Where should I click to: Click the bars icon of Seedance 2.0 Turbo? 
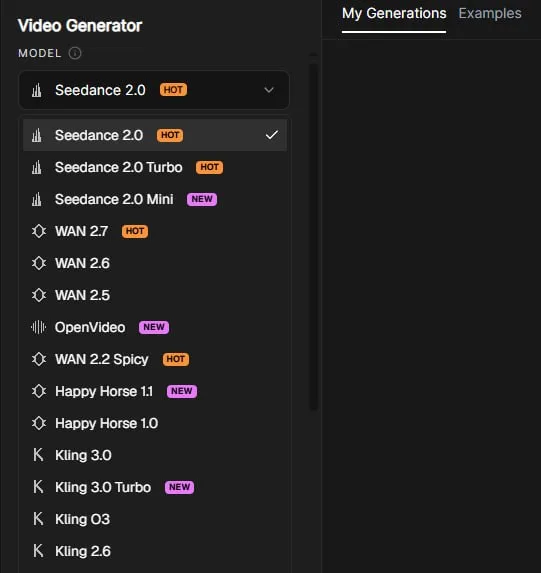click(x=37, y=167)
